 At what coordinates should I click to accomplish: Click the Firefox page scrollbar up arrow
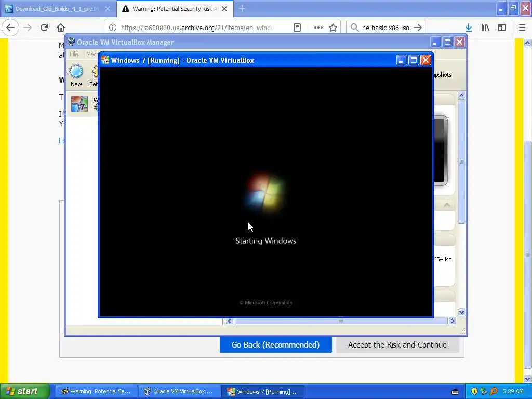[527, 43]
